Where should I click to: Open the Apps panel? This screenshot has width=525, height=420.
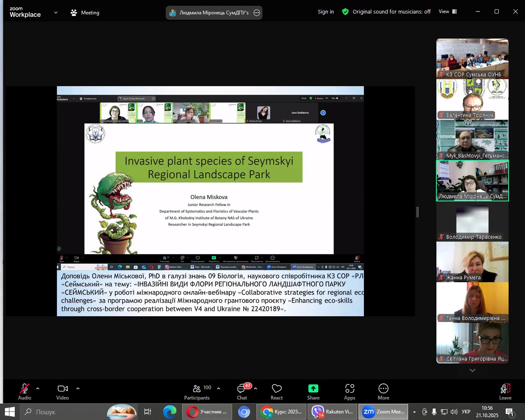coord(349,392)
